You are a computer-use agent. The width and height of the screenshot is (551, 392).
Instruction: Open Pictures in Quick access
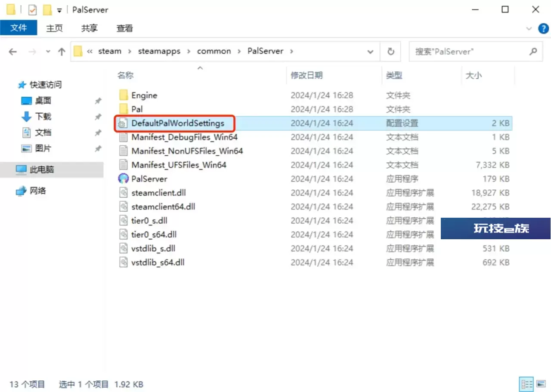[43, 148]
